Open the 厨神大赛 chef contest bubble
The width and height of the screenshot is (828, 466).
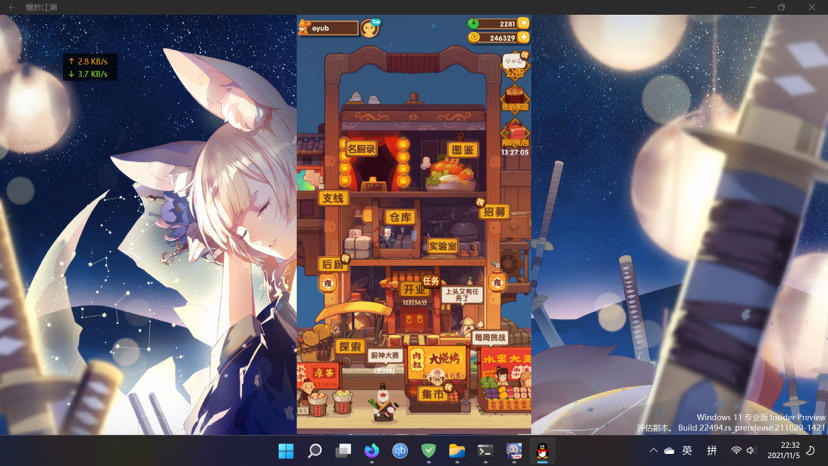tap(385, 356)
